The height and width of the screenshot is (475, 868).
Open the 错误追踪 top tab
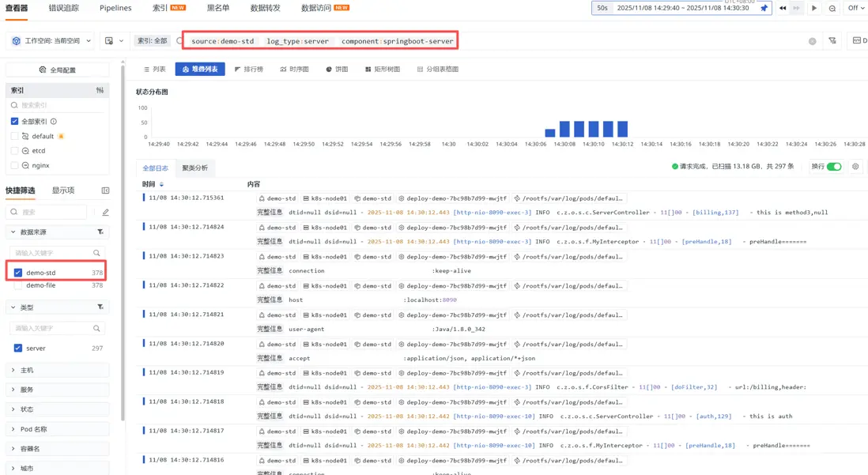(x=64, y=9)
